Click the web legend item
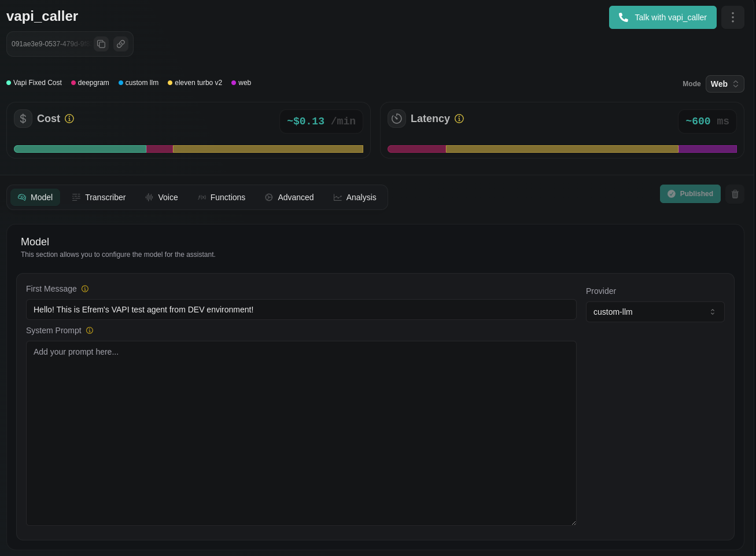This screenshot has height=556, width=756. 241,83
